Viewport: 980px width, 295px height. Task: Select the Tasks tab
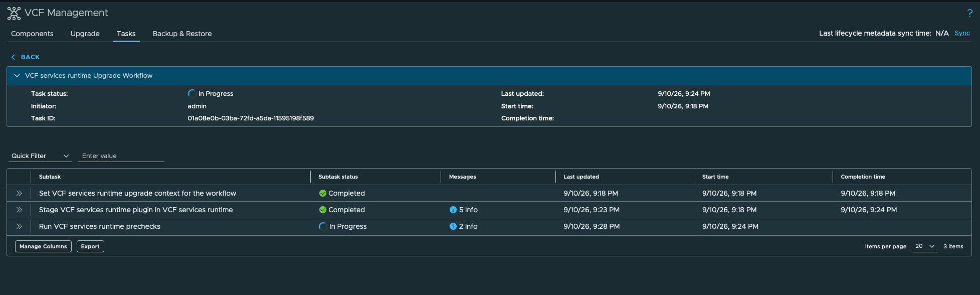(x=126, y=34)
